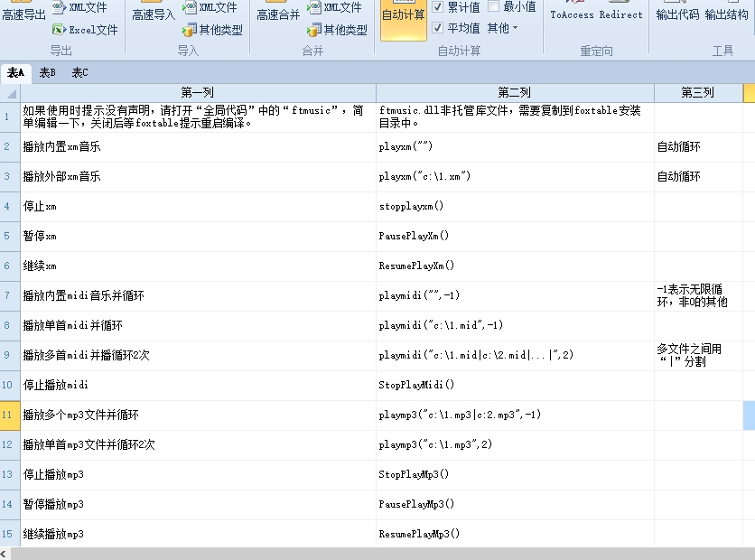Click the XML文件 merge icon
The width and height of the screenshot is (755, 560).
click(314, 7)
